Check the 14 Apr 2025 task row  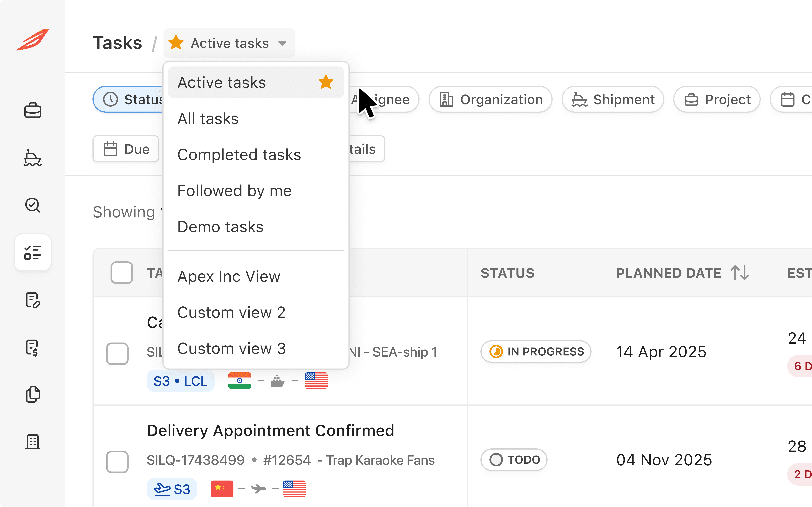click(x=117, y=353)
